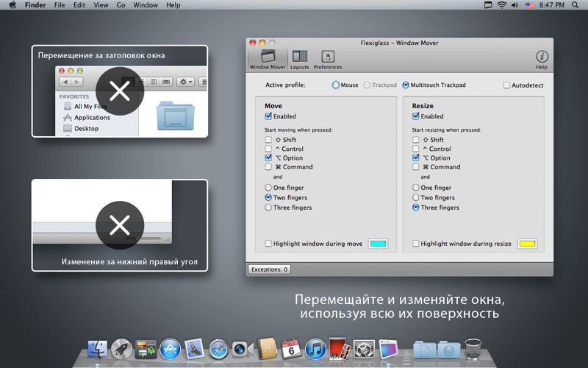Screen dimensions: 588x368
Task: Choose Two fingers under Resize
Action: (415, 197)
